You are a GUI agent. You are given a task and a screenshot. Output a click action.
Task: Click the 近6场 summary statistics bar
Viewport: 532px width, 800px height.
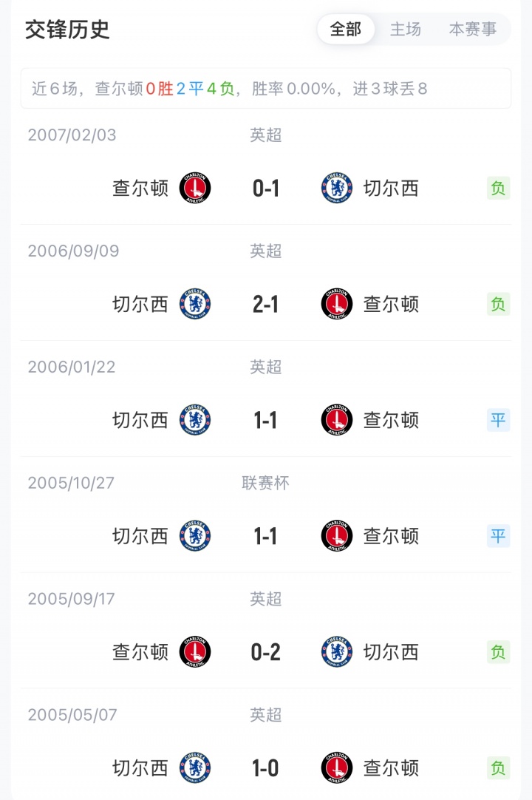(x=266, y=89)
